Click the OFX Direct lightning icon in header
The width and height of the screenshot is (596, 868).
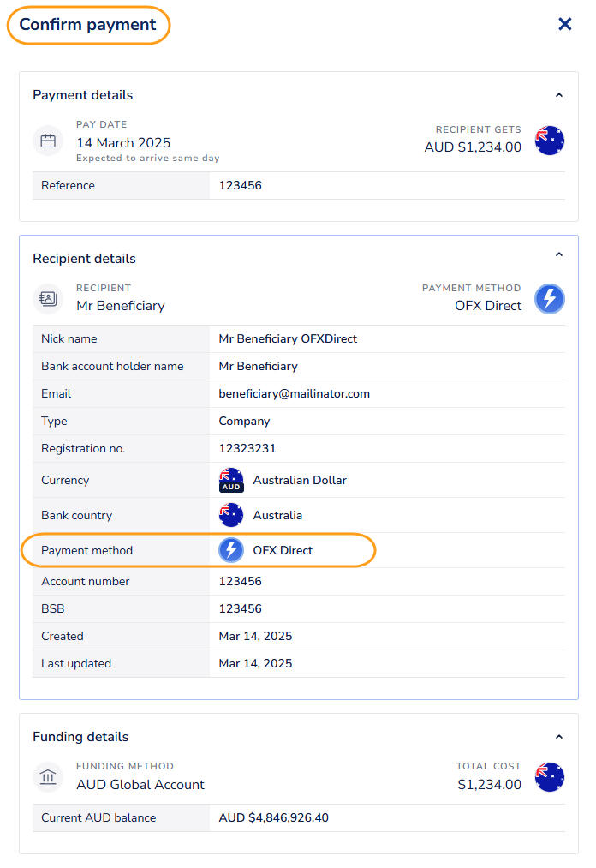click(550, 298)
